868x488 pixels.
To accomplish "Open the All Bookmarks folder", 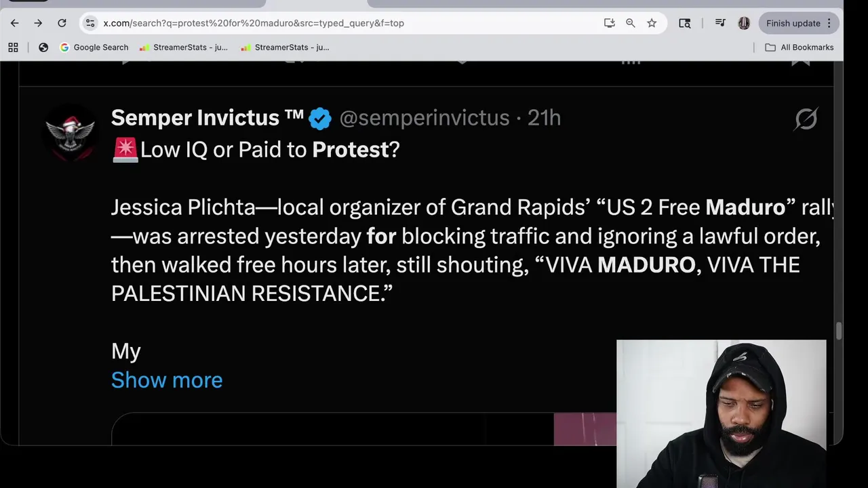I will point(800,47).
